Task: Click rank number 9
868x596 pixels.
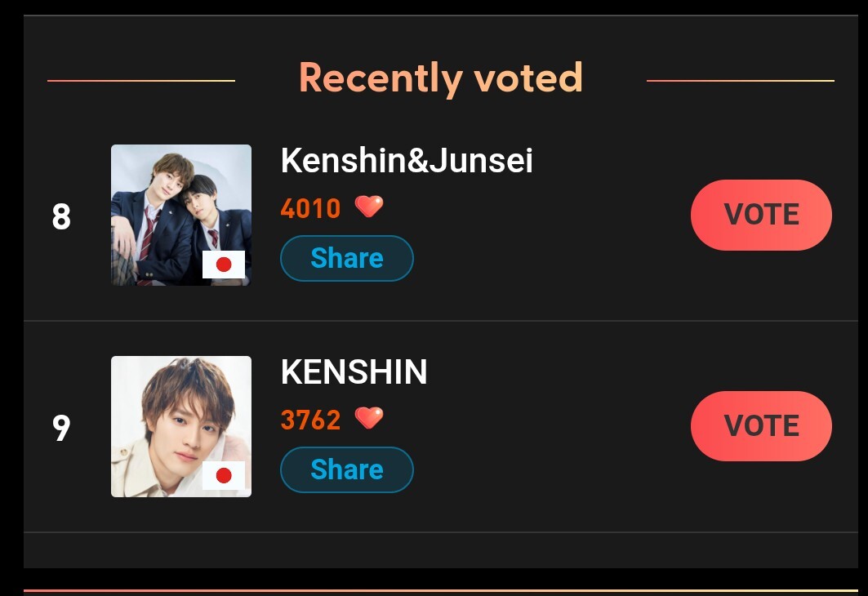Action: [61, 428]
